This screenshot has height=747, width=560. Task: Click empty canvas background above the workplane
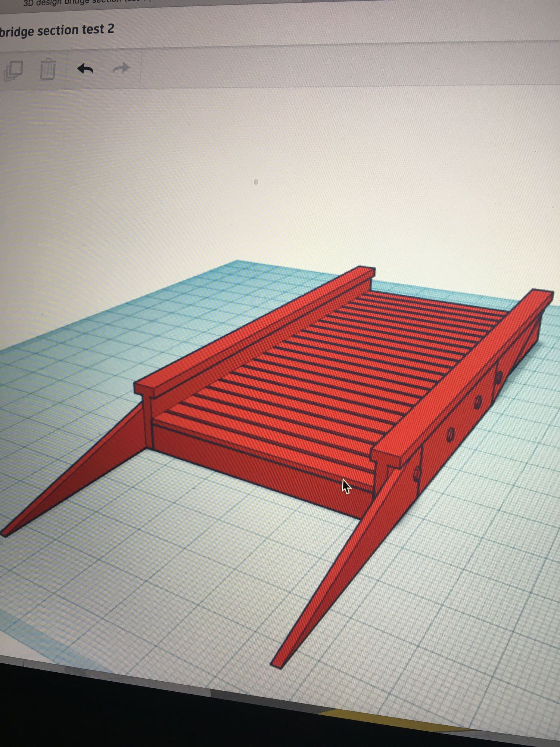click(261, 149)
